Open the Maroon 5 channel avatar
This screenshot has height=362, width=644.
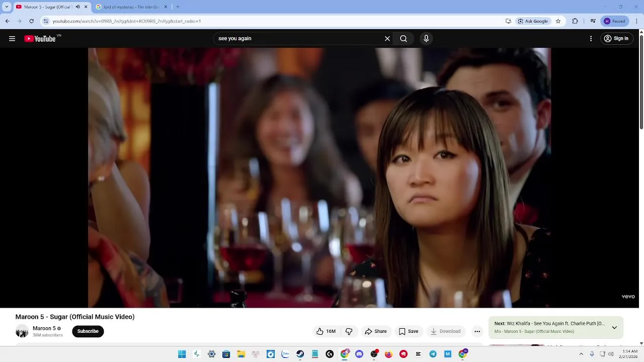(x=22, y=331)
